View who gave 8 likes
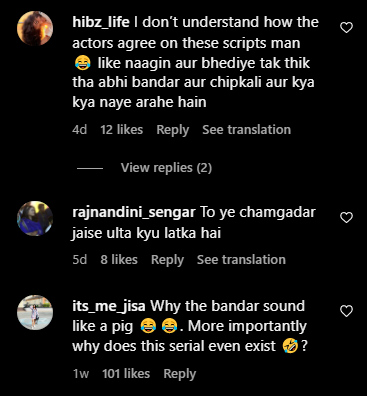The image size is (367, 396). click(x=119, y=260)
